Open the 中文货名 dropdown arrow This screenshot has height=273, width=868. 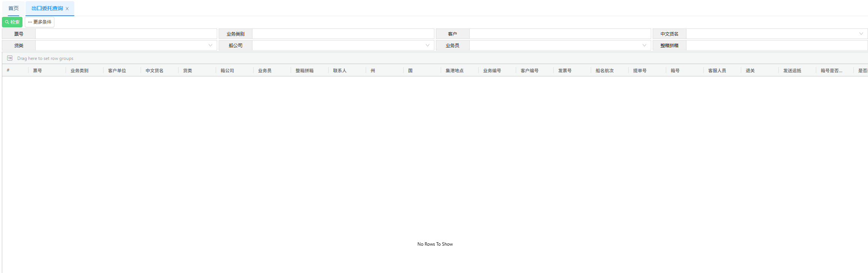[861, 34]
